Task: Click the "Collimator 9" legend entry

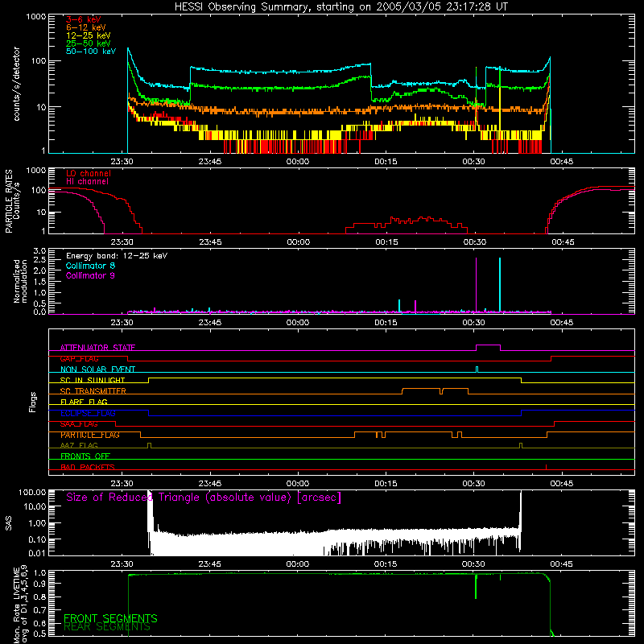Action: 90,275
